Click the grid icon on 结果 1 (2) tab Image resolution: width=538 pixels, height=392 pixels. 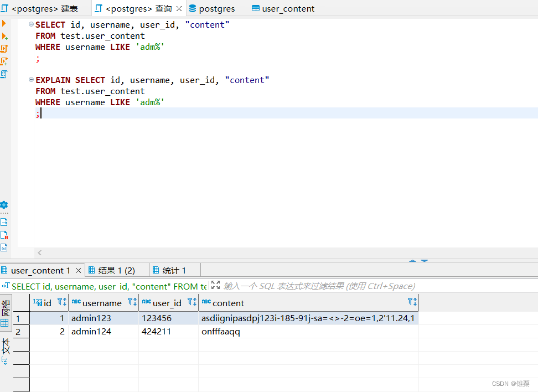coord(92,270)
